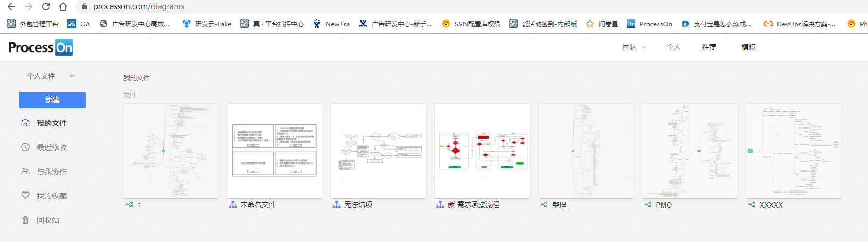Click the 回收站 trash icon
This screenshot has width=868, height=242.
coord(25,219)
